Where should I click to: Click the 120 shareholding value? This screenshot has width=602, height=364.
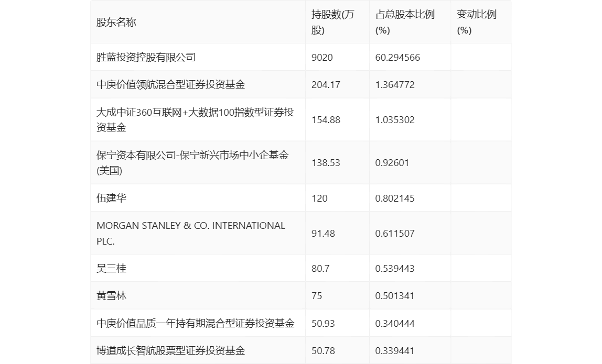tap(319, 198)
